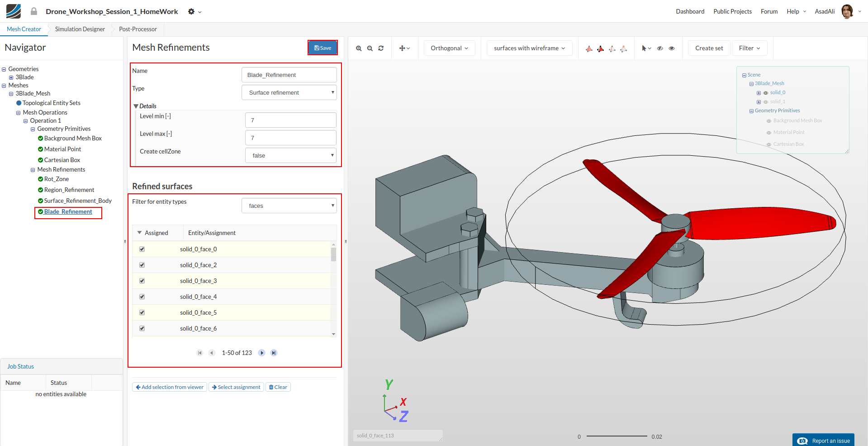Click Add selection from viewer button
The image size is (868, 446).
pos(170,387)
